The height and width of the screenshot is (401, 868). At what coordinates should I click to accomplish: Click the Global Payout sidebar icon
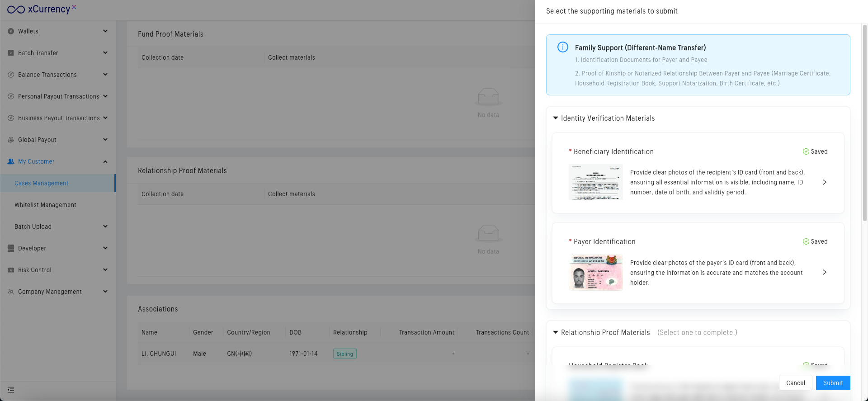pos(11,140)
